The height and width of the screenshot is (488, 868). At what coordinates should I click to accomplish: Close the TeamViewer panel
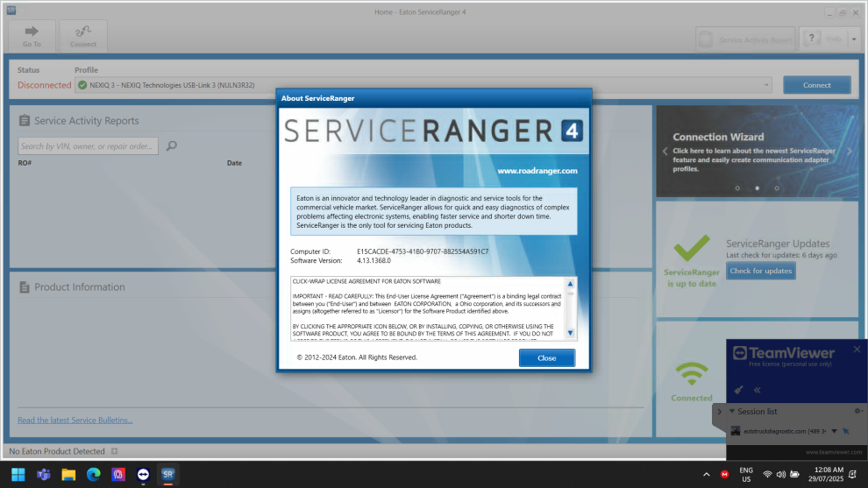857,349
